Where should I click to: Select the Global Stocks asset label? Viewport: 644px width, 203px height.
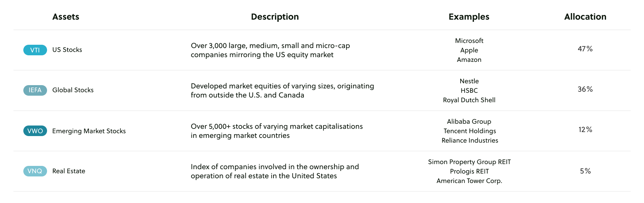tap(73, 90)
